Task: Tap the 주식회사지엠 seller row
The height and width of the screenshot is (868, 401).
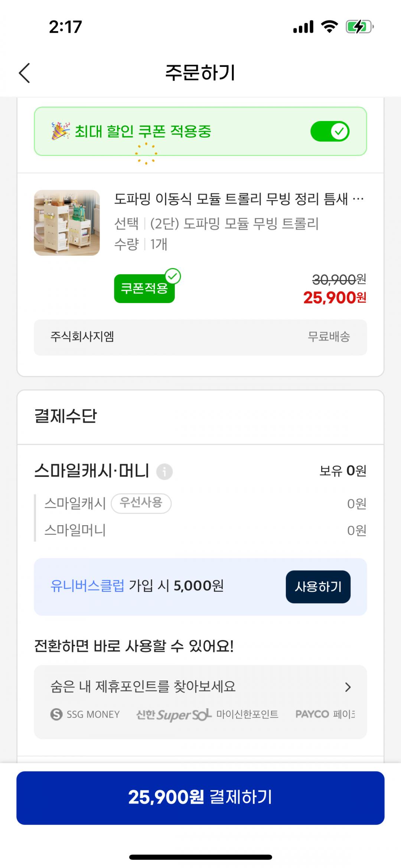Action: [x=200, y=337]
